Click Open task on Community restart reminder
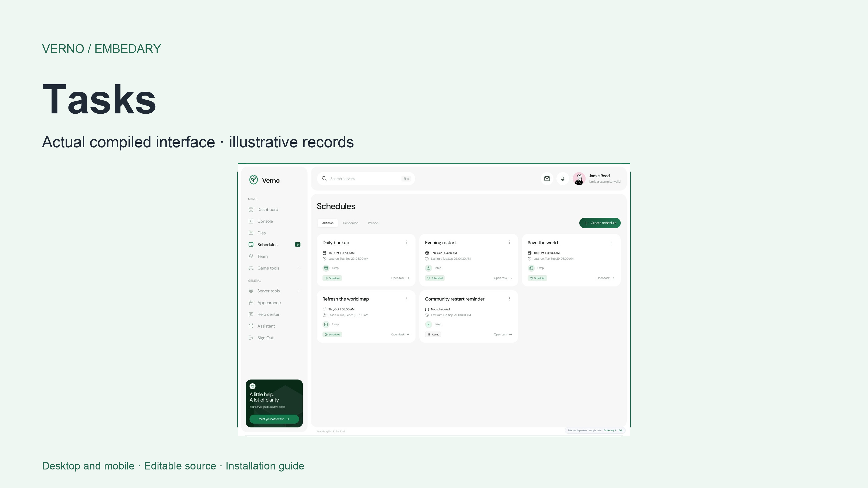The image size is (868, 488). (x=503, y=334)
